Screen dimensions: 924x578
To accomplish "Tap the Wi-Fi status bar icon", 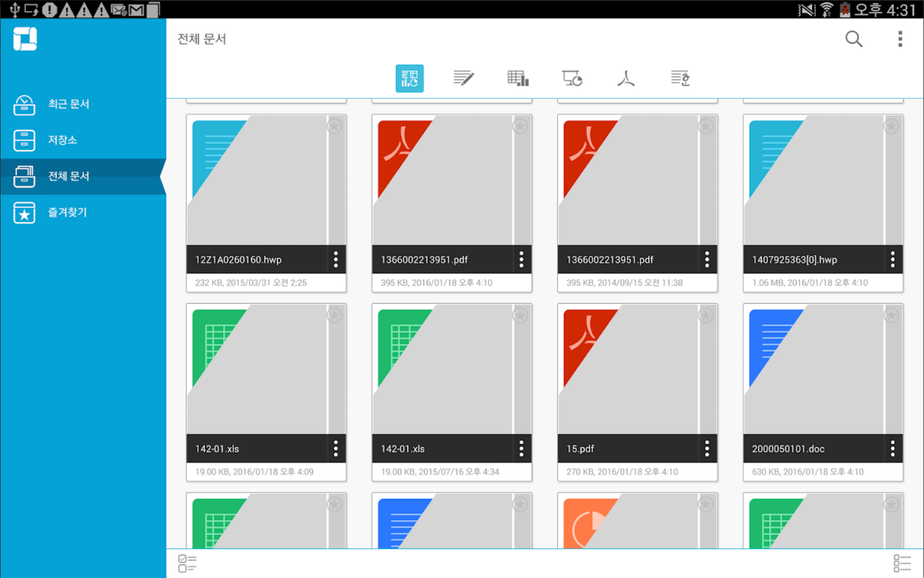I will tap(827, 9).
